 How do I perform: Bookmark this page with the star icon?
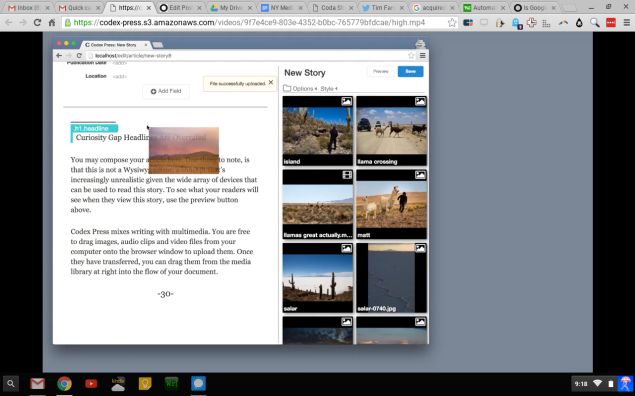pos(452,23)
